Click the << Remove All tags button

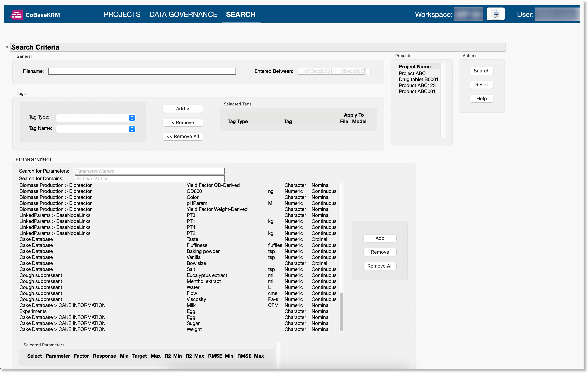point(183,136)
